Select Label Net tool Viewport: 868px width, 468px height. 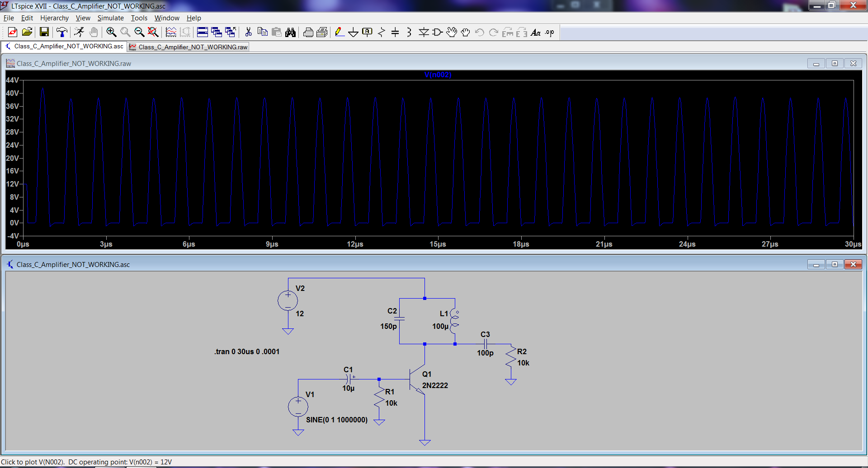(x=368, y=32)
